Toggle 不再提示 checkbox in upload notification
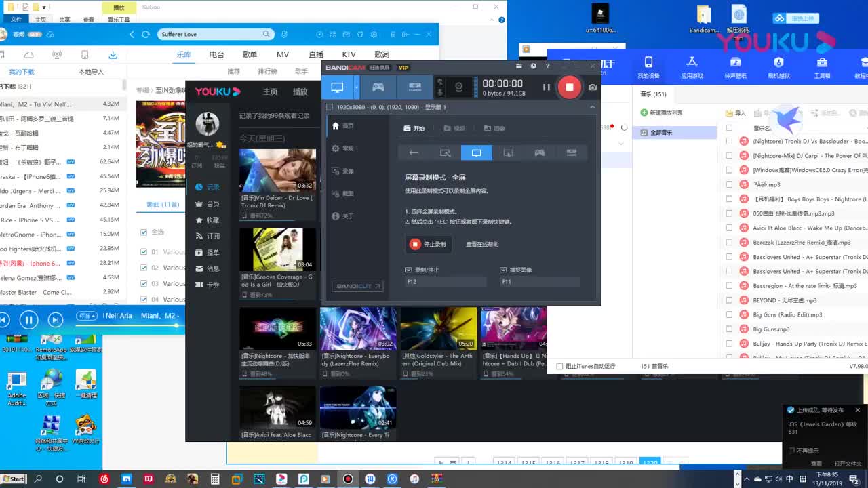Screen dimensions: 868x488 (x=791, y=451)
